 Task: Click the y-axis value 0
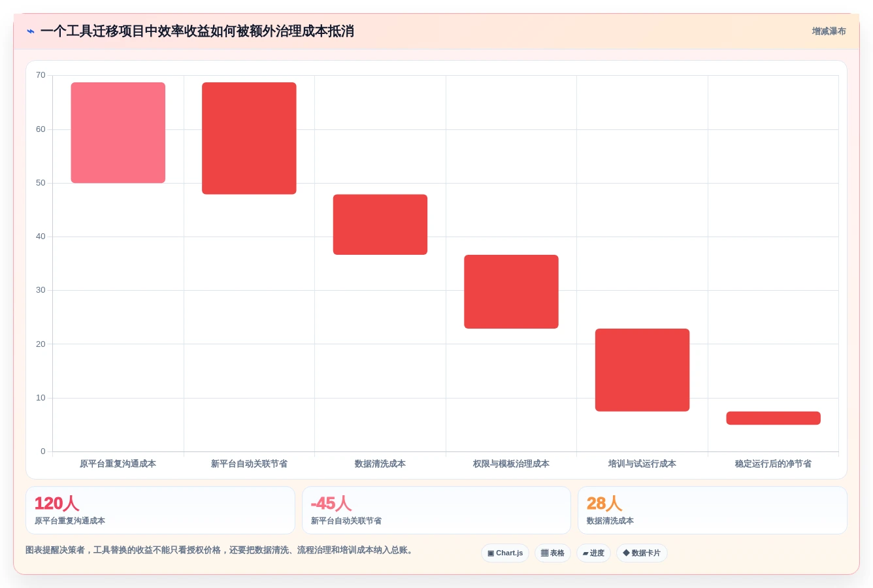tap(43, 451)
